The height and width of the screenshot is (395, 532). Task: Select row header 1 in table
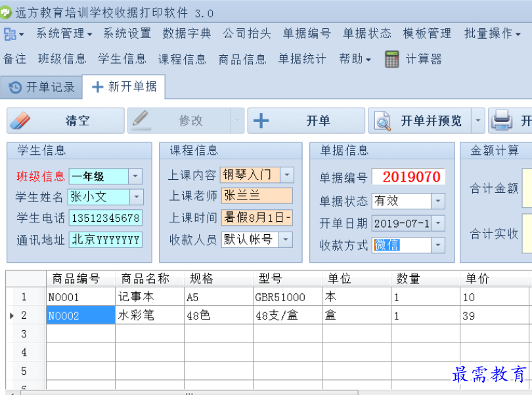(x=26, y=297)
